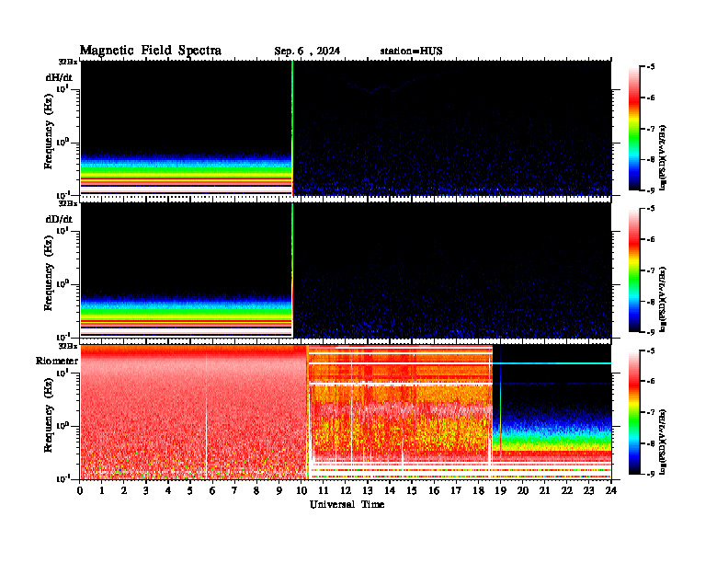728x563 pixels.
Task: Click the vertical cyan line in dD/dt spectrogram
Action: [x=292, y=270]
